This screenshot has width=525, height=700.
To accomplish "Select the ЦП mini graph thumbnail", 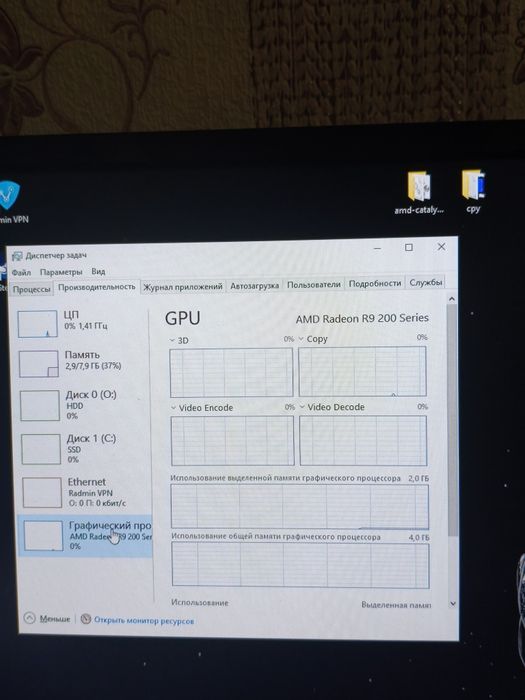I will (x=38, y=324).
